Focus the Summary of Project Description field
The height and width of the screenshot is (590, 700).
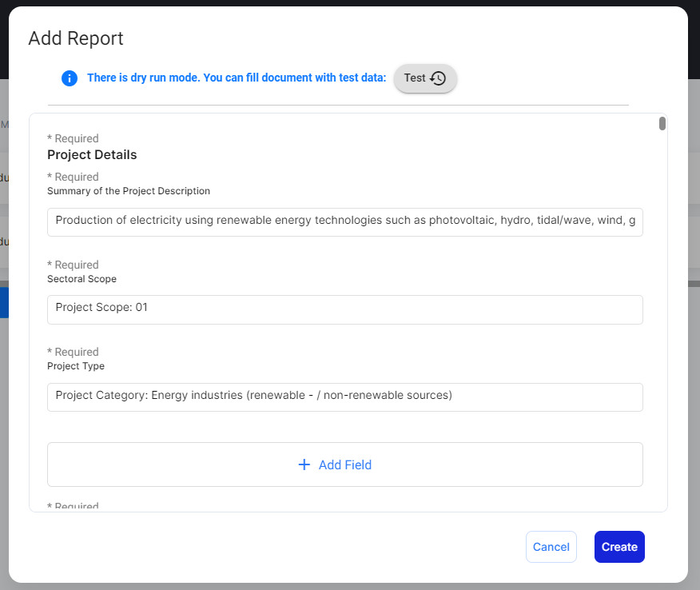tap(345, 221)
